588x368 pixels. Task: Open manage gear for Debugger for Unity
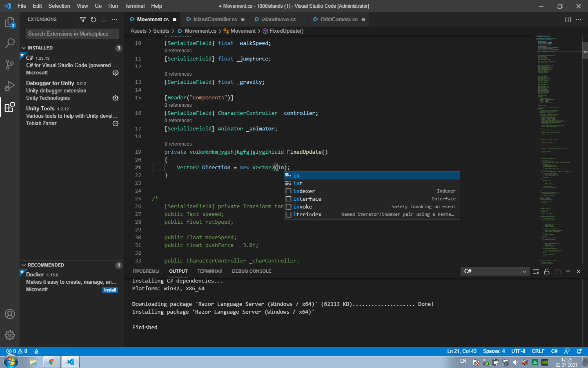(x=116, y=98)
